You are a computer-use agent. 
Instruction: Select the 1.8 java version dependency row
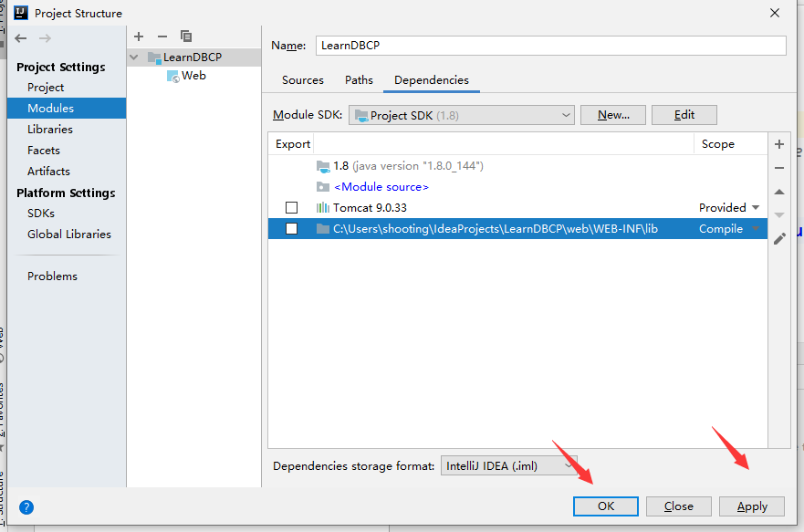tap(517, 166)
